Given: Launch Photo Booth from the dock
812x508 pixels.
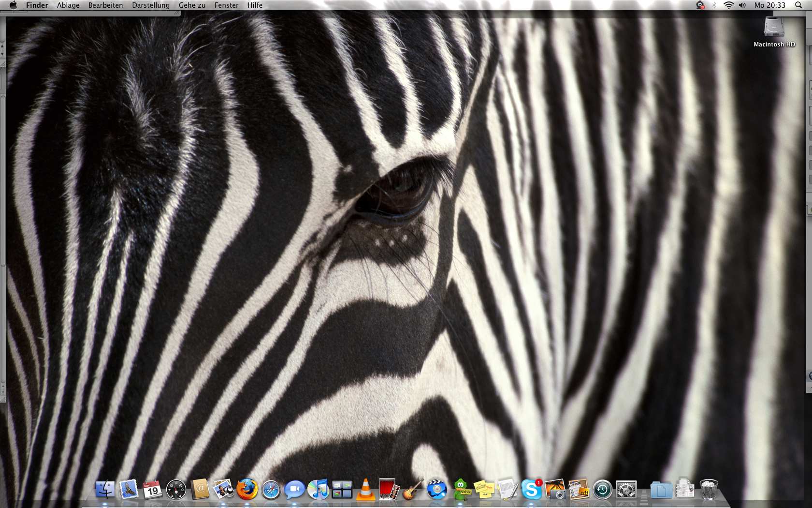Looking at the screenshot, I should point(389,490).
